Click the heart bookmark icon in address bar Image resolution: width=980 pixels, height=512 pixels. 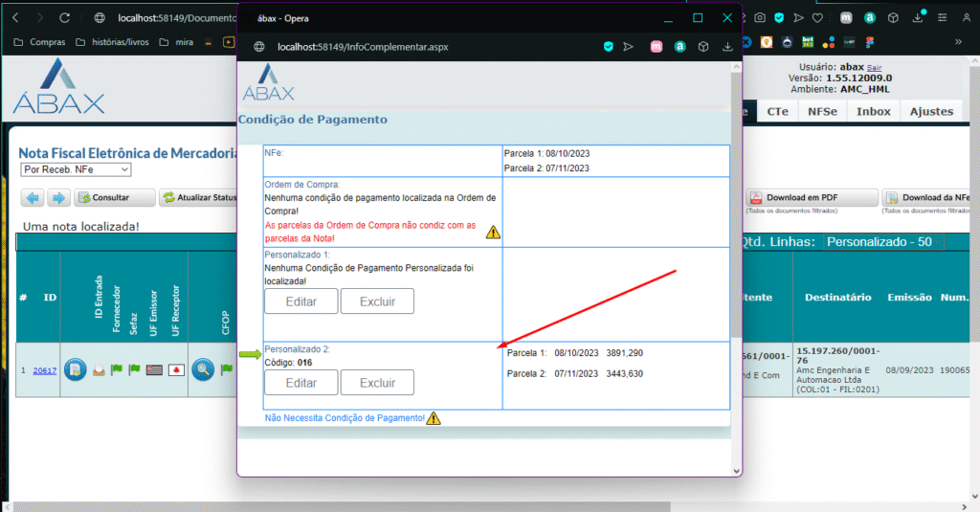coord(817,18)
